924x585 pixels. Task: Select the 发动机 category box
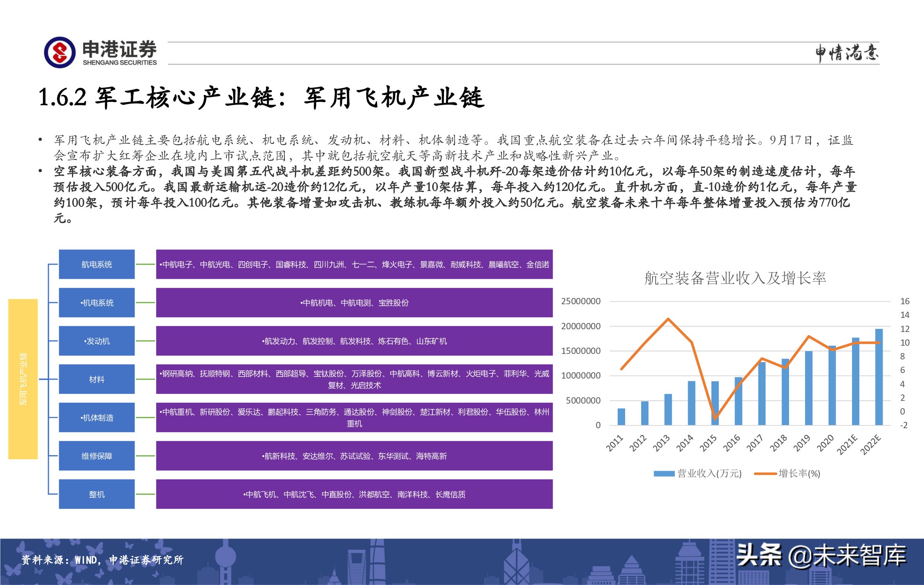pos(97,341)
